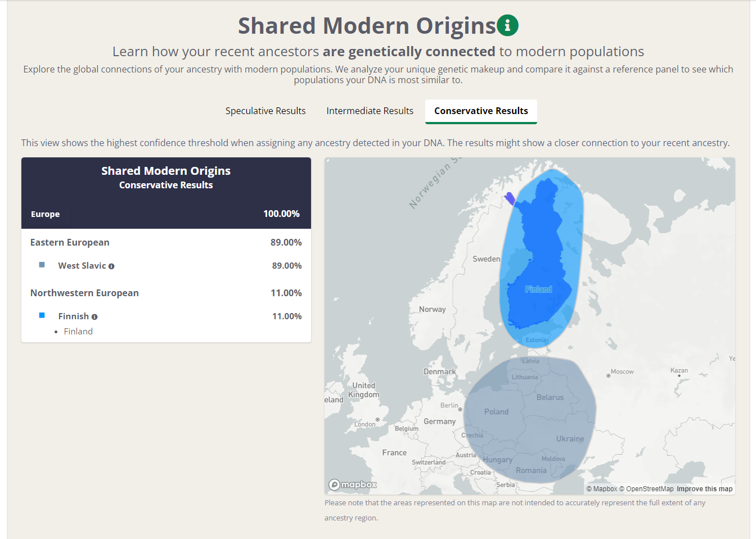Click the Norway label on the map
Viewport: 756px width, 539px height.
(x=432, y=309)
